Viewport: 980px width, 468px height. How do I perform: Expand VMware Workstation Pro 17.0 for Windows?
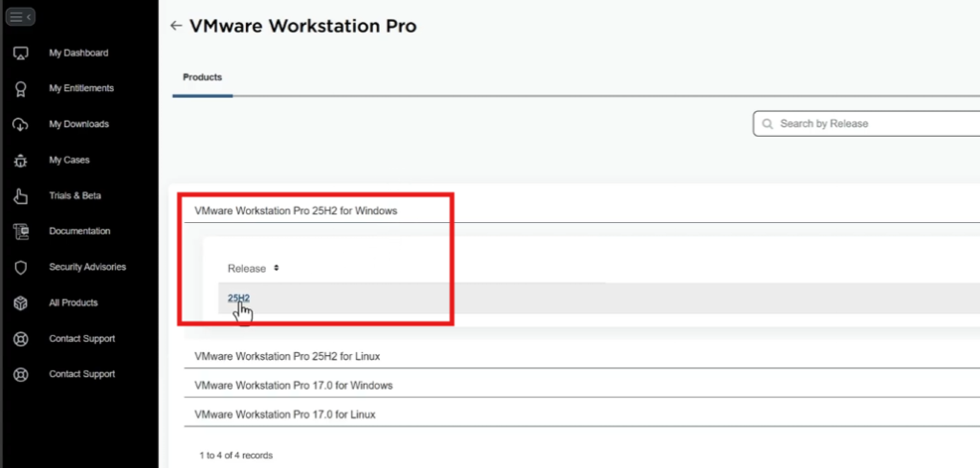293,385
